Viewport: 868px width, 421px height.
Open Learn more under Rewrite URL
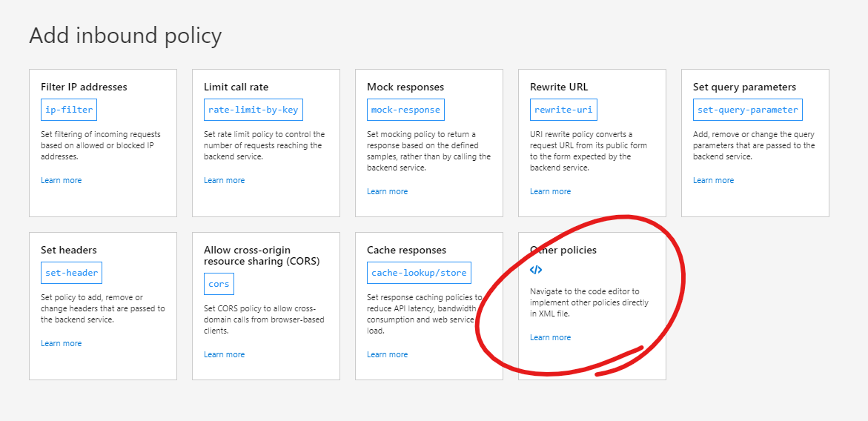550,191
